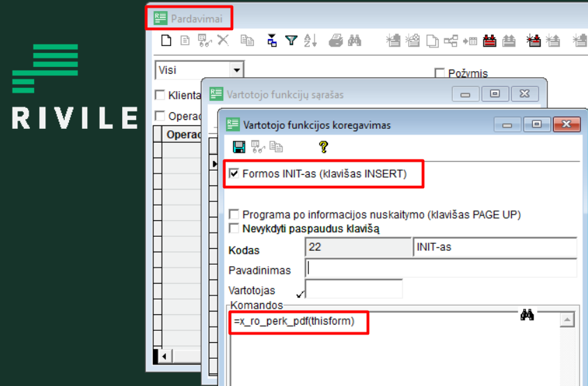
Task: Click the binoculars icon in Komandos section
Action: click(527, 315)
